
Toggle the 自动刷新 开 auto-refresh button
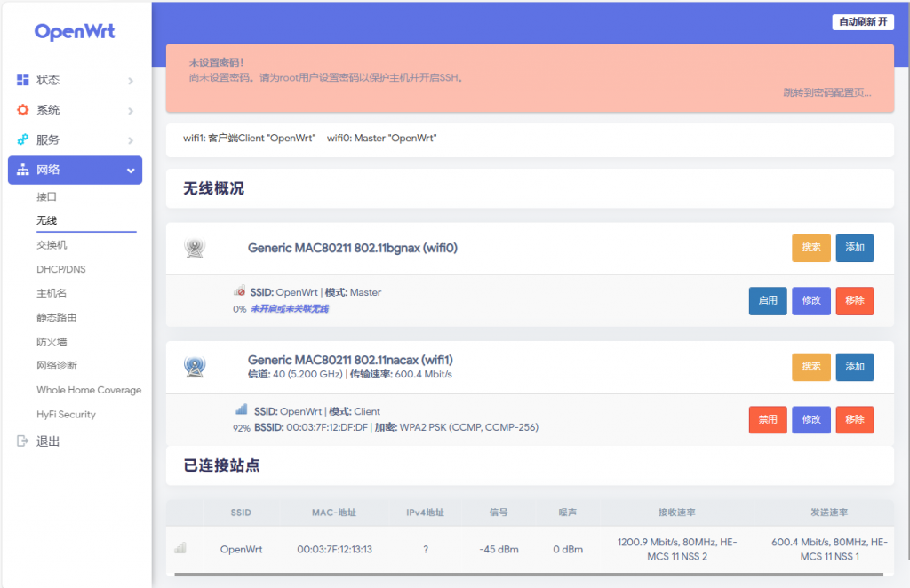coord(863,21)
